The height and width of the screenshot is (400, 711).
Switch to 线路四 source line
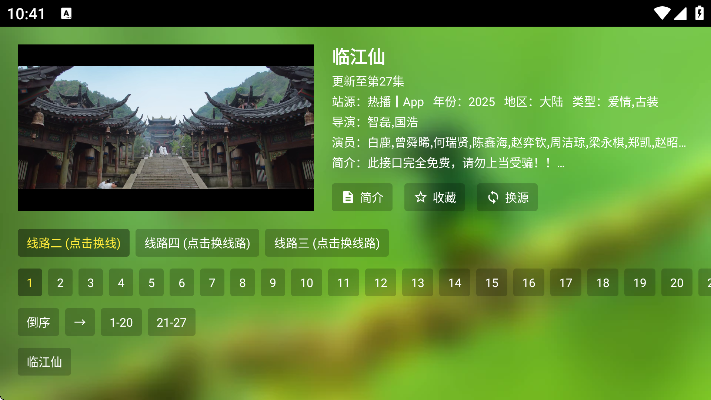[x=197, y=243]
